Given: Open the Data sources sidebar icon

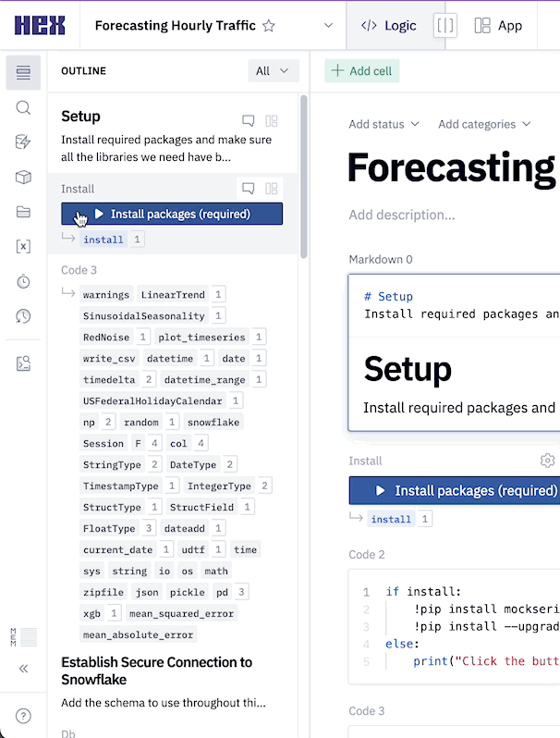Looking at the screenshot, I should (x=23, y=142).
